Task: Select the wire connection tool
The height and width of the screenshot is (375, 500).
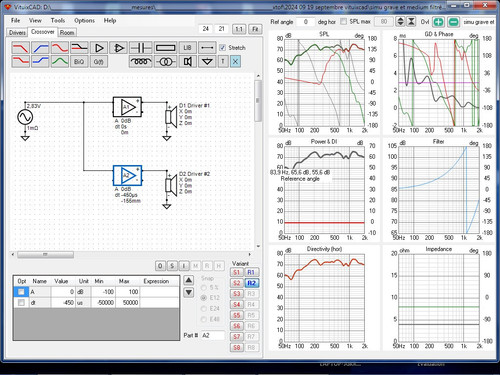Action: coord(207,48)
